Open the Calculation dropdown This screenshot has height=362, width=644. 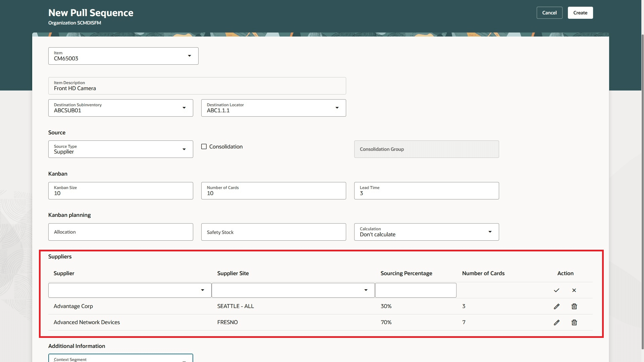[x=490, y=232]
